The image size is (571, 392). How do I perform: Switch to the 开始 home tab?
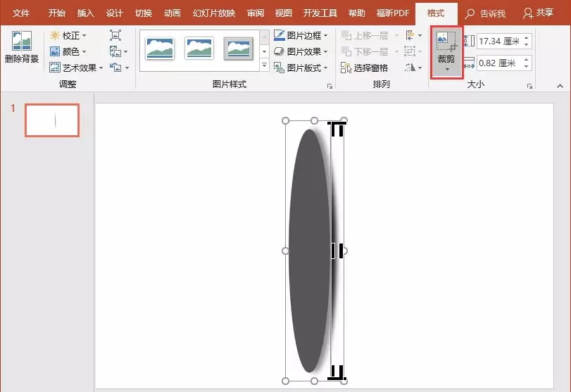(x=57, y=13)
